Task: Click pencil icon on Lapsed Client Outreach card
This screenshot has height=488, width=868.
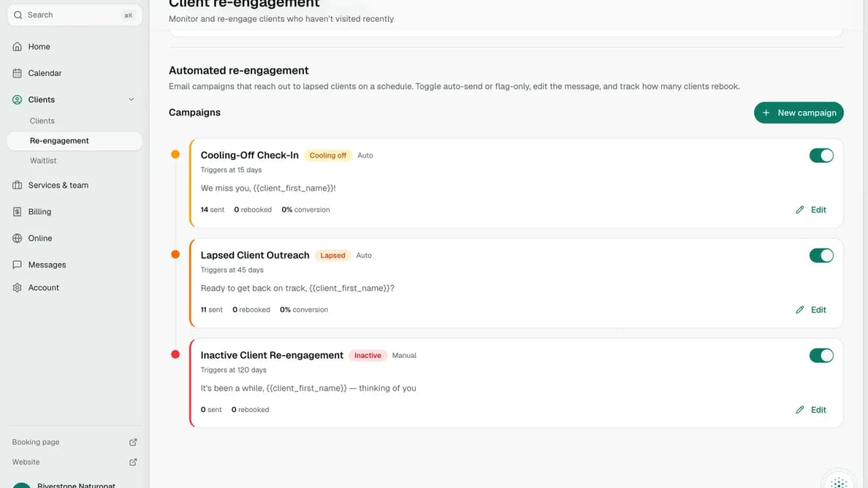Action: click(x=800, y=310)
